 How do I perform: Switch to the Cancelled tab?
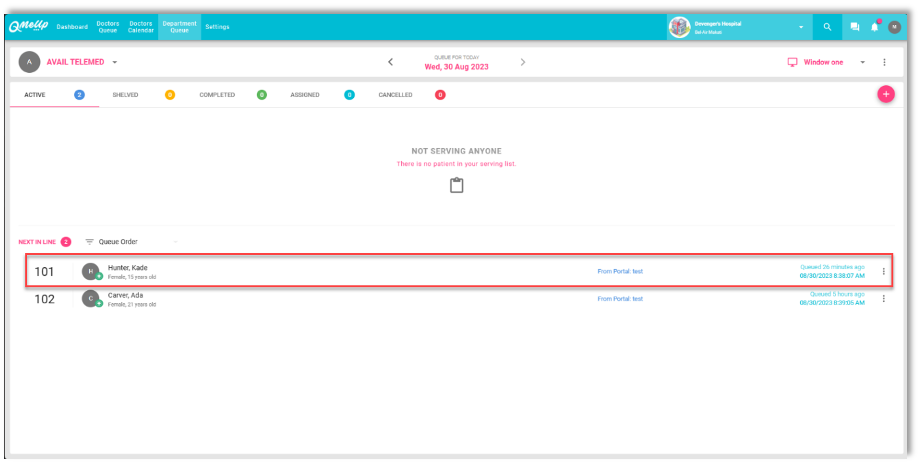coord(395,95)
